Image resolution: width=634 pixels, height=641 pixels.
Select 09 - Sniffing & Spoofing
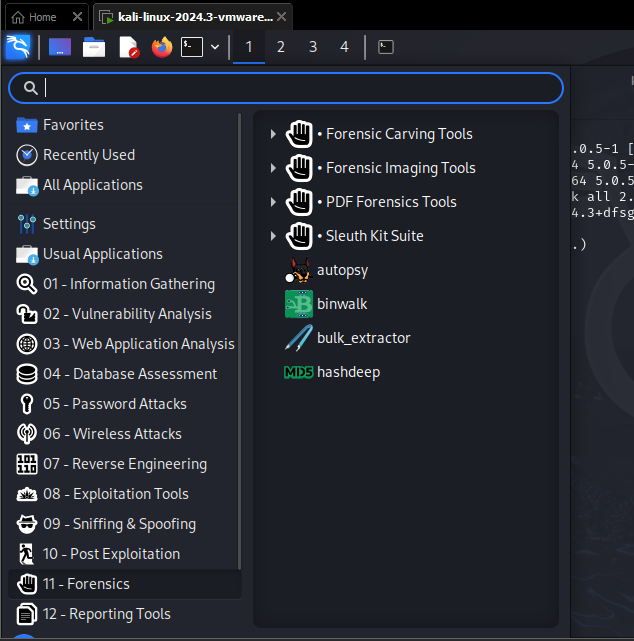point(124,524)
